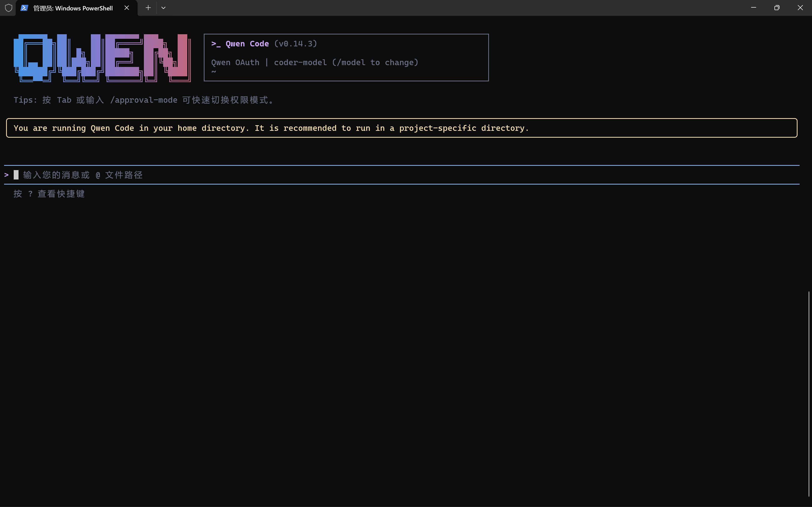Image resolution: width=812 pixels, height=507 pixels.
Task: Click the QWEN ASCII art logo
Action: pos(102,58)
